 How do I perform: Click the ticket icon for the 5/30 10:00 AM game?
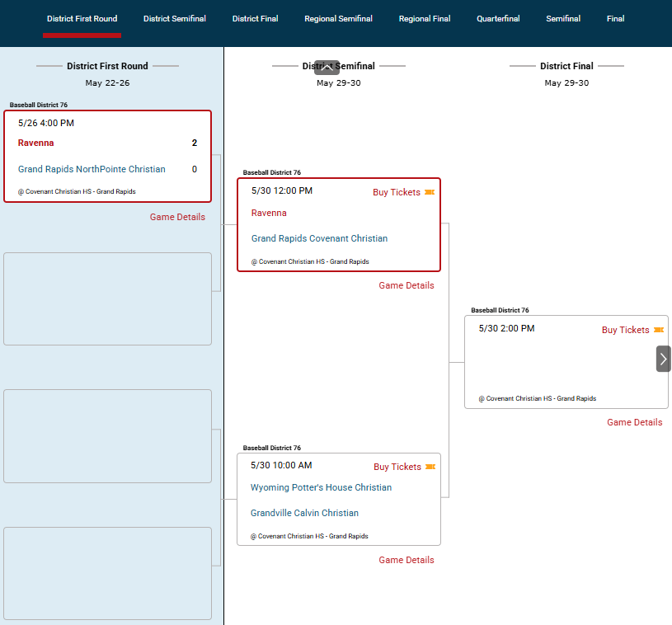(x=430, y=467)
